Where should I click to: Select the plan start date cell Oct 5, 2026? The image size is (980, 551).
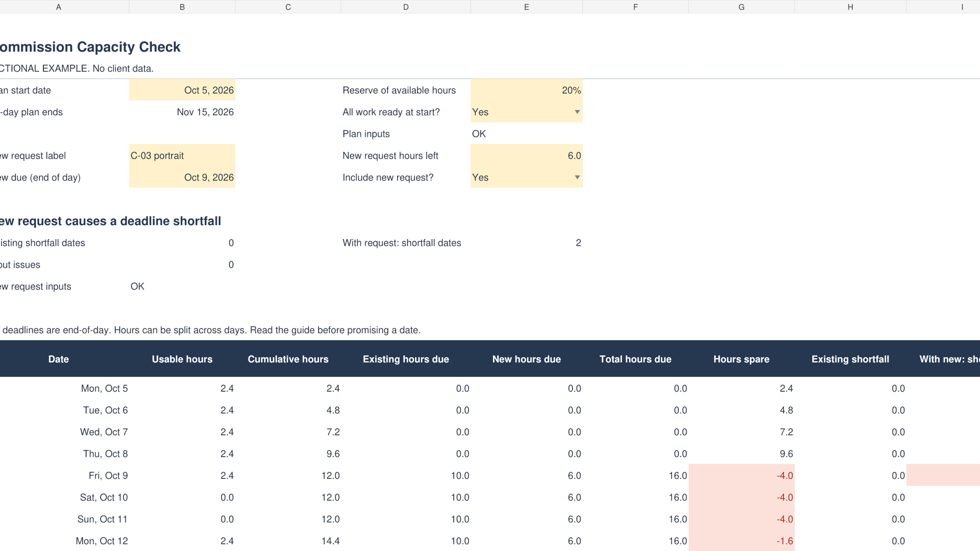point(182,90)
